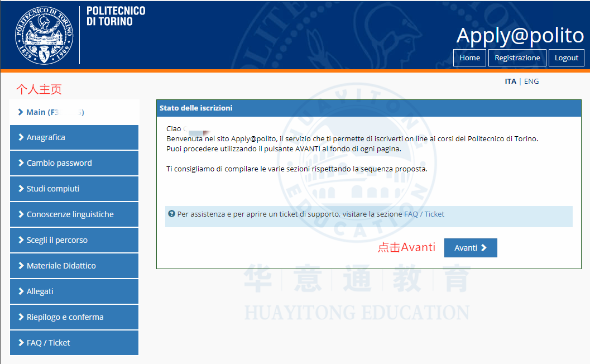The image size is (590, 364).
Task: Open the Anagrafica section
Action: [x=74, y=137]
